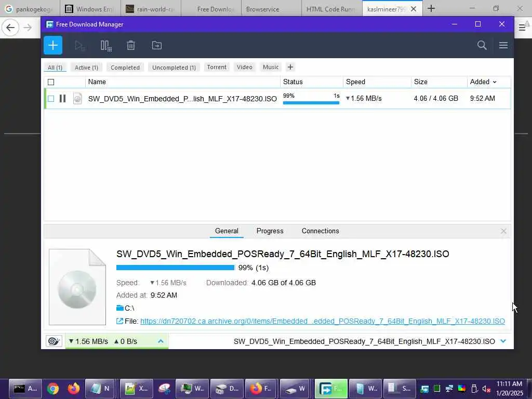Viewport: 532px width, 399px height.
Task: Open the Free Download Manager hamburger menu
Action: 503,45
